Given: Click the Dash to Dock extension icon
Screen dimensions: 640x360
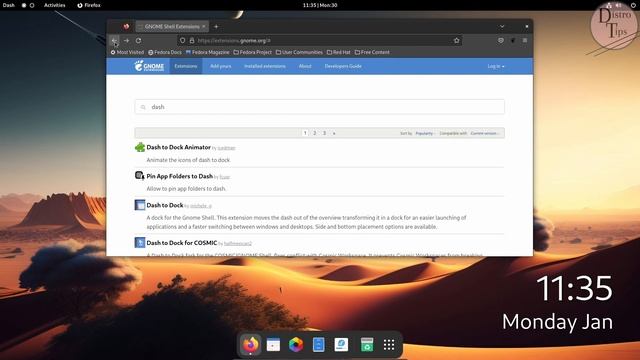Looking at the screenshot, I should pyautogui.click(x=140, y=204).
